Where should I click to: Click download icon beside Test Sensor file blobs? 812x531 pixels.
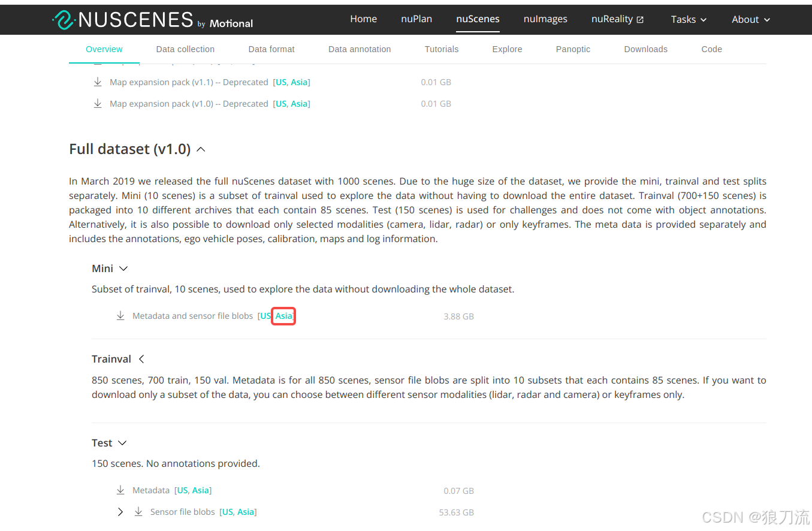[138, 512]
